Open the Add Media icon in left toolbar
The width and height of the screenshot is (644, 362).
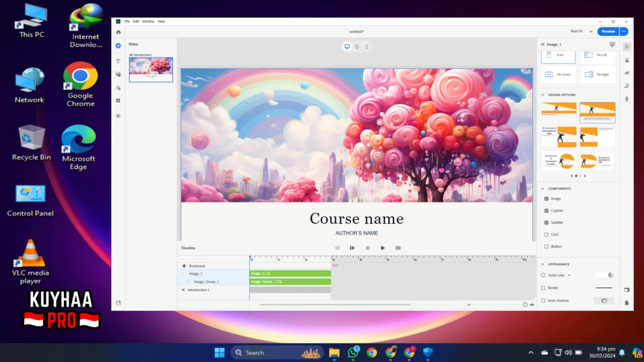118,74
